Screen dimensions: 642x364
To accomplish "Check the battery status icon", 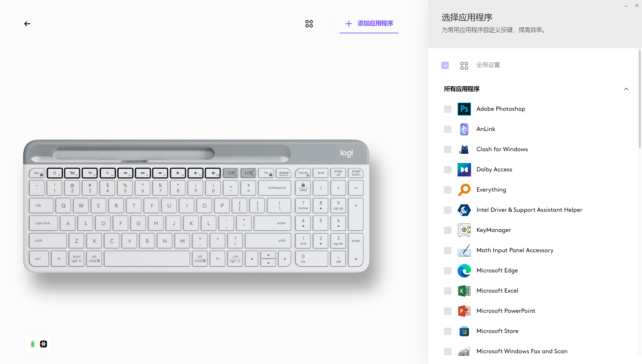I will coord(33,344).
